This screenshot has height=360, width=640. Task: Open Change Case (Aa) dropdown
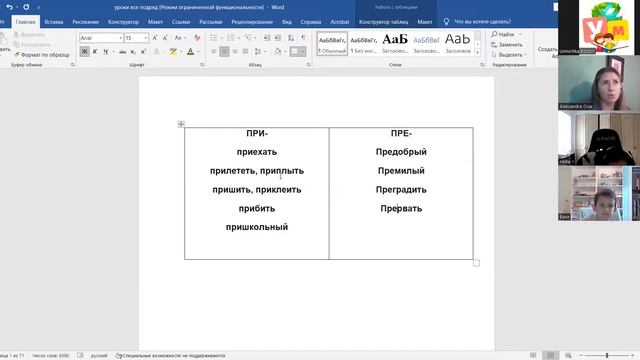[x=180, y=38]
